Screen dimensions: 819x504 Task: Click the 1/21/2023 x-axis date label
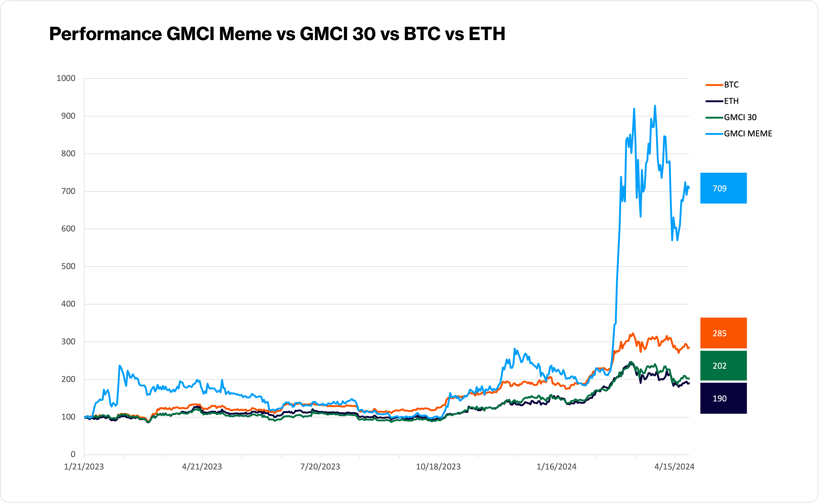point(84,467)
